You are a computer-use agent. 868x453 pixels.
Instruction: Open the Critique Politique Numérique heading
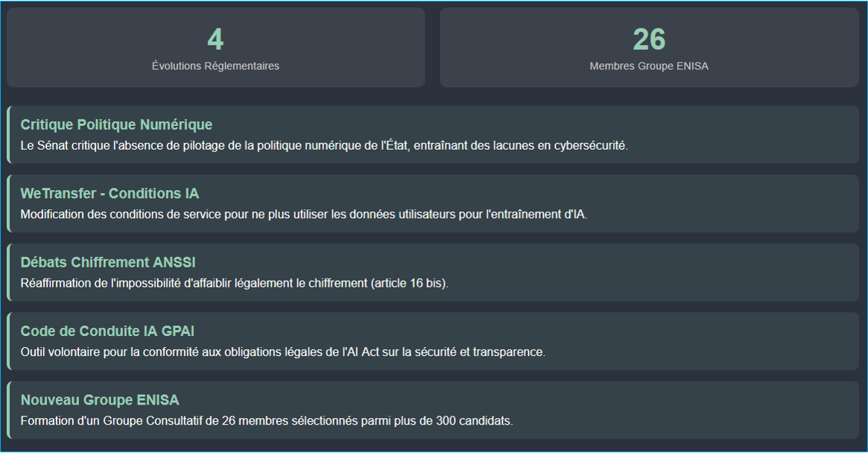click(x=116, y=124)
